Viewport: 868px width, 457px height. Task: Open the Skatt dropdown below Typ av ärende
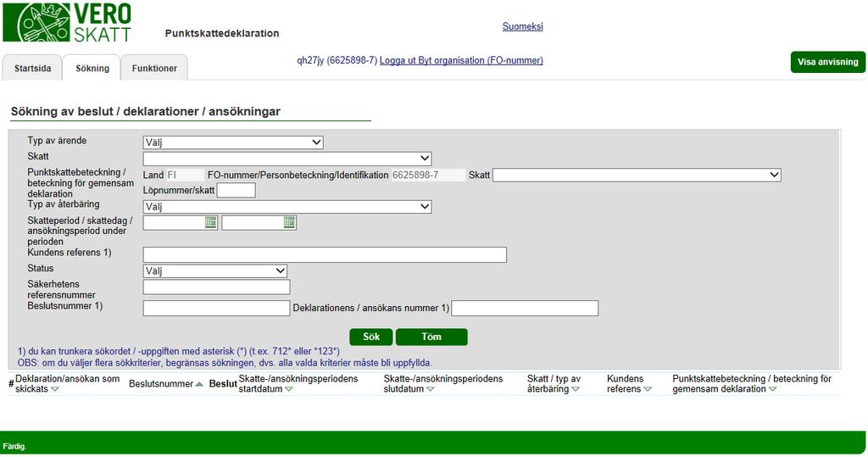pyautogui.click(x=287, y=159)
